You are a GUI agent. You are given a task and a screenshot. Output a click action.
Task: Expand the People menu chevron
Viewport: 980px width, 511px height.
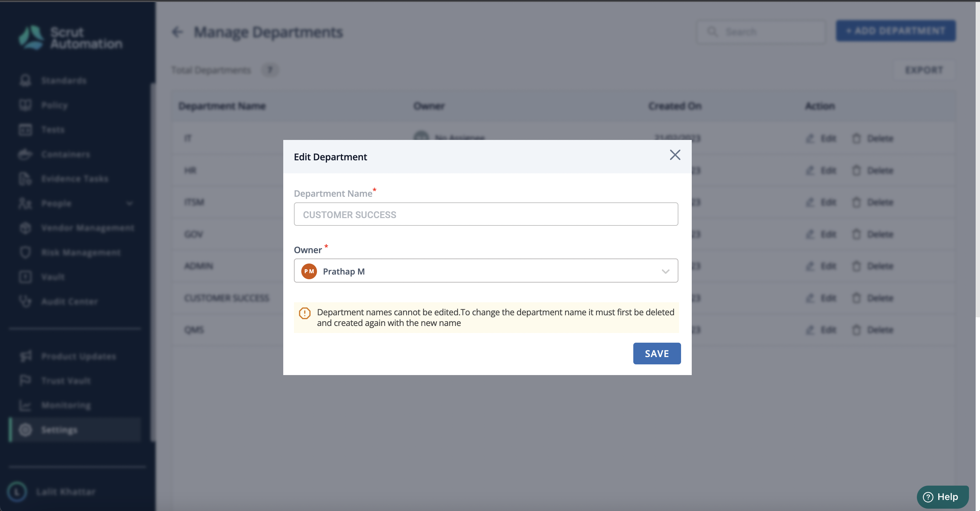pyautogui.click(x=129, y=203)
